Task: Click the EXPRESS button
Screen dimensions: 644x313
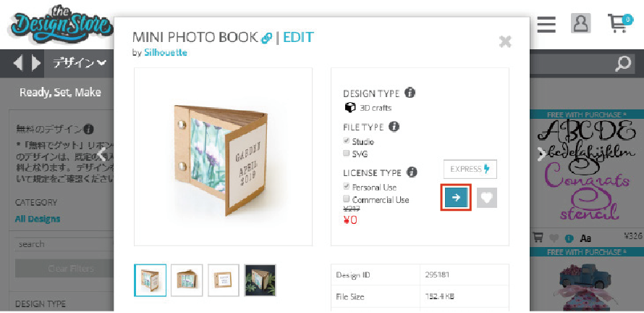Action: coord(470,170)
